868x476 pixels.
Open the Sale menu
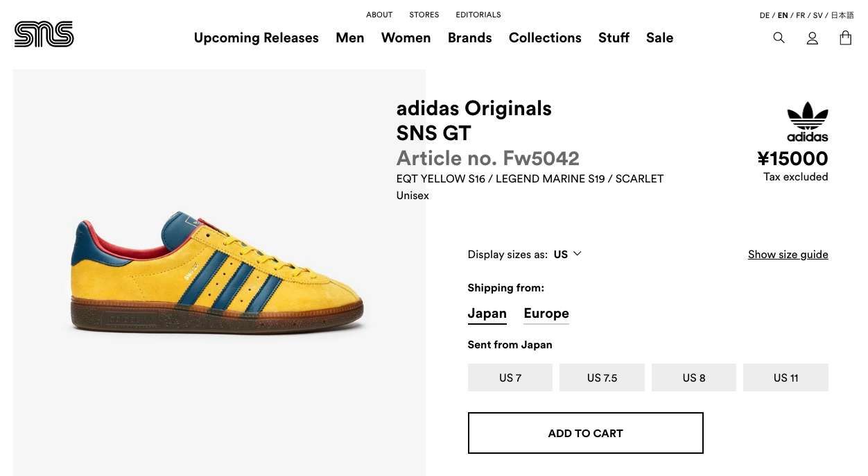[659, 38]
